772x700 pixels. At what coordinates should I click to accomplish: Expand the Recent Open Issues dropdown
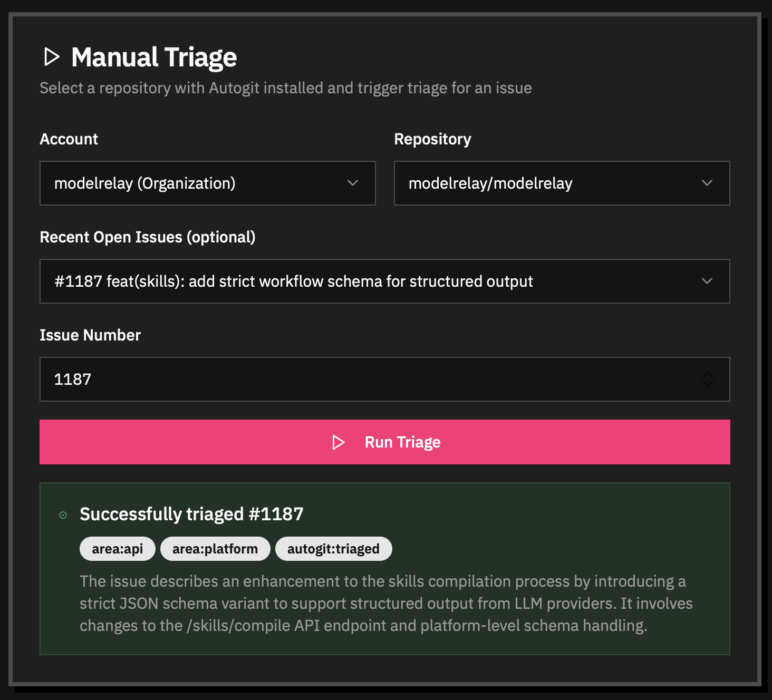[x=384, y=281]
